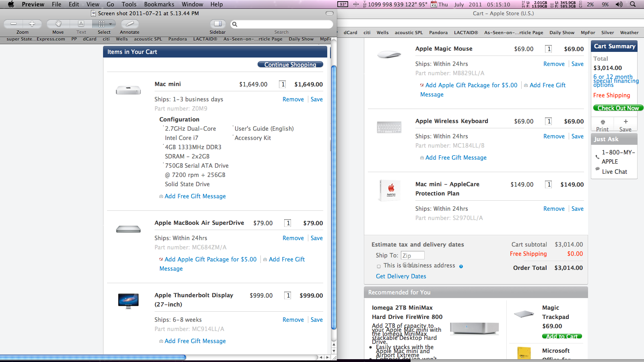Click the Weather bookmark in Safari
644x362 pixels.
pyautogui.click(x=629, y=33)
